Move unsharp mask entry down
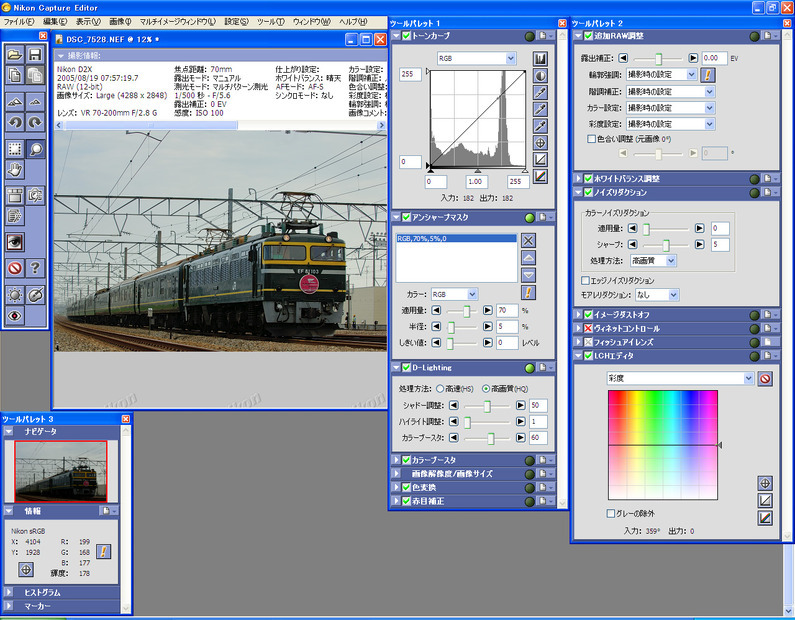The height and width of the screenshot is (620, 795). point(528,275)
